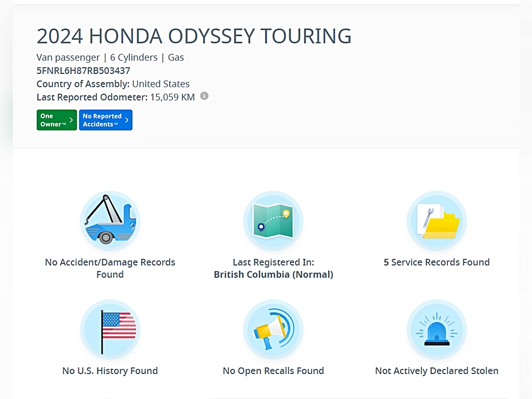This screenshot has width=532, height=399.
Task: Click the blue siren stolen-status icon
Action: pos(436,329)
